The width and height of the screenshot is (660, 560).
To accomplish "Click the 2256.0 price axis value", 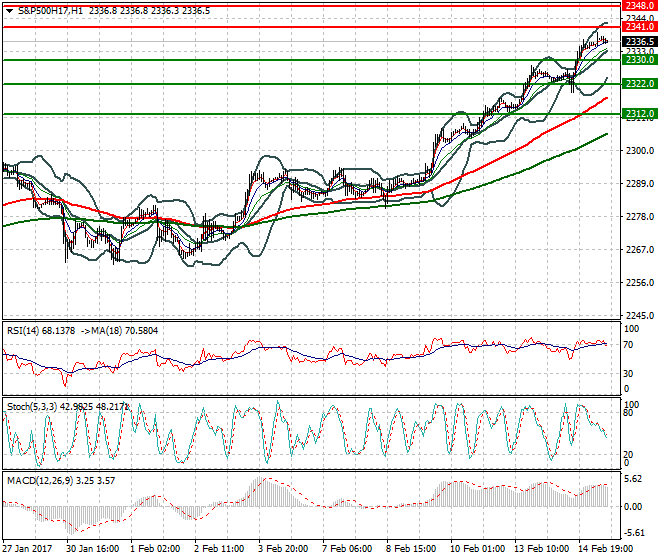I will (x=640, y=283).
